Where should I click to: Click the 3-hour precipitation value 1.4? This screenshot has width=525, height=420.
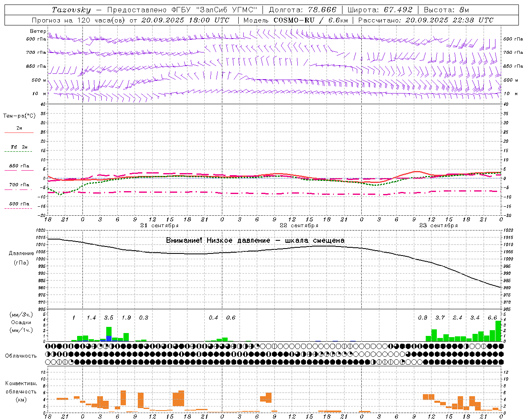91,318
